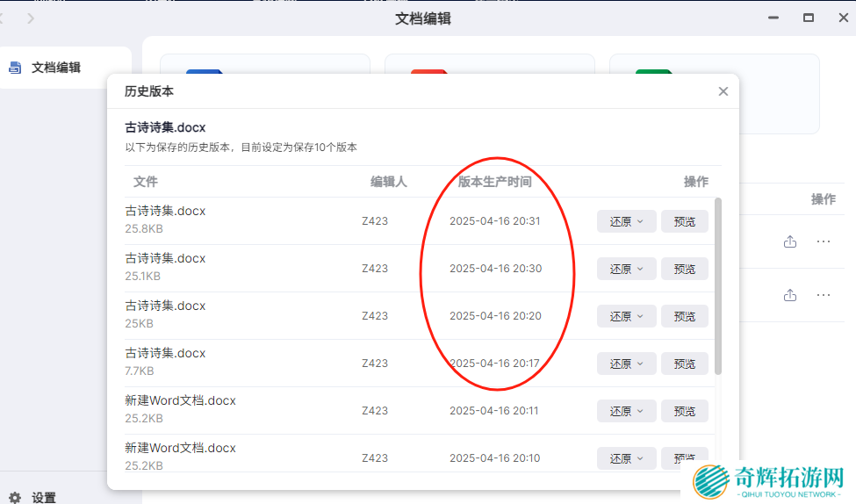Click the version list vertical scrollbar
Image resolution: width=856 pixels, height=504 pixels.
tap(718, 285)
